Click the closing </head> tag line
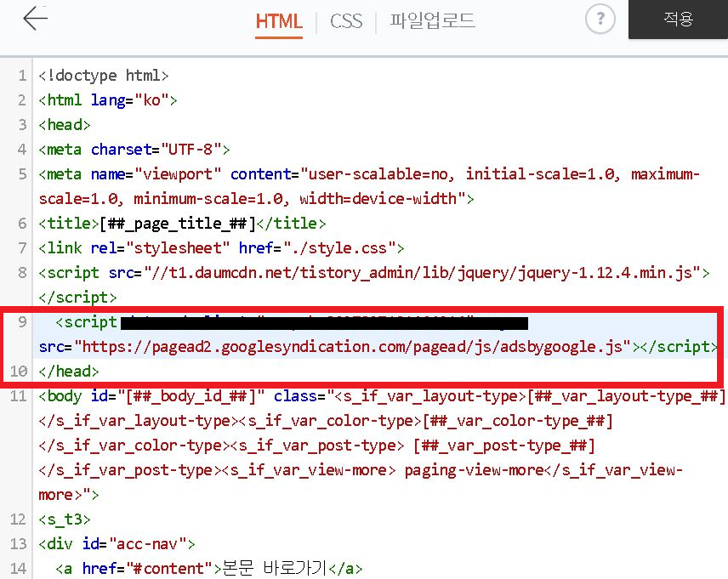Screen dimensions: 728x579 pos(69,371)
